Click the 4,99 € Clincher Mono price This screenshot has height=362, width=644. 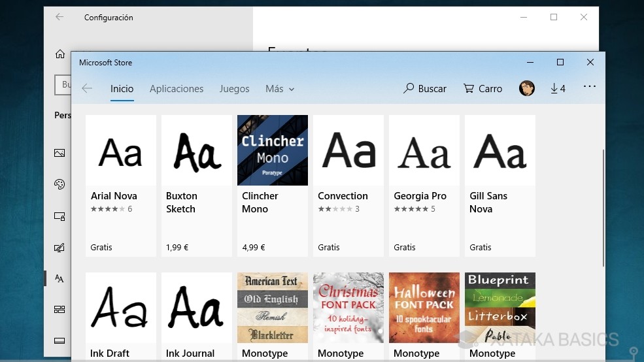(x=254, y=248)
